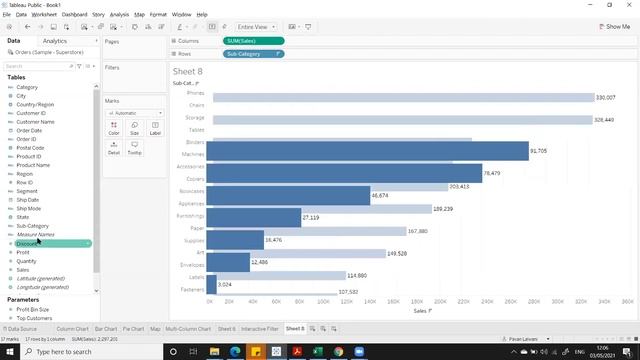This screenshot has width=640, height=360.
Task: Open dropdown arrow beside Show/Hide Cards icon
Action: (x=299, y=27)
